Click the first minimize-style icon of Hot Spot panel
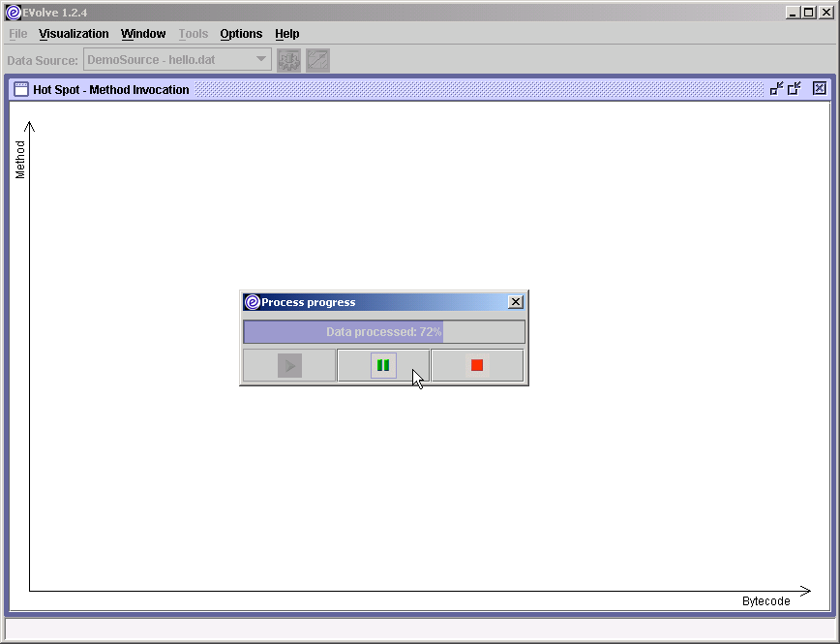The width and height of the screenshot is (840, 644). (x=776, y=88)
